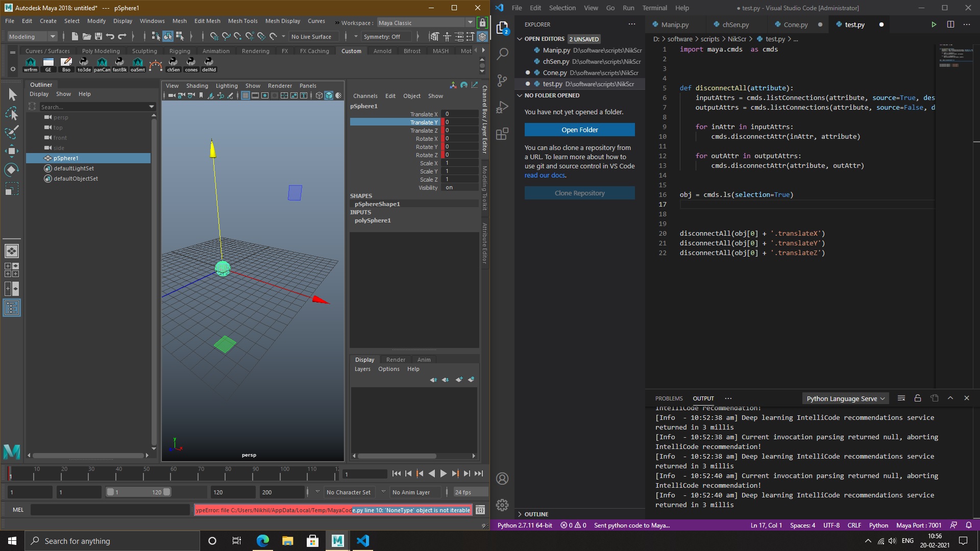The height and width of the screenshot is (551, 980).
Task: Open VS Code Extensions sidebar icon
Action: click(x=502, y=134)
